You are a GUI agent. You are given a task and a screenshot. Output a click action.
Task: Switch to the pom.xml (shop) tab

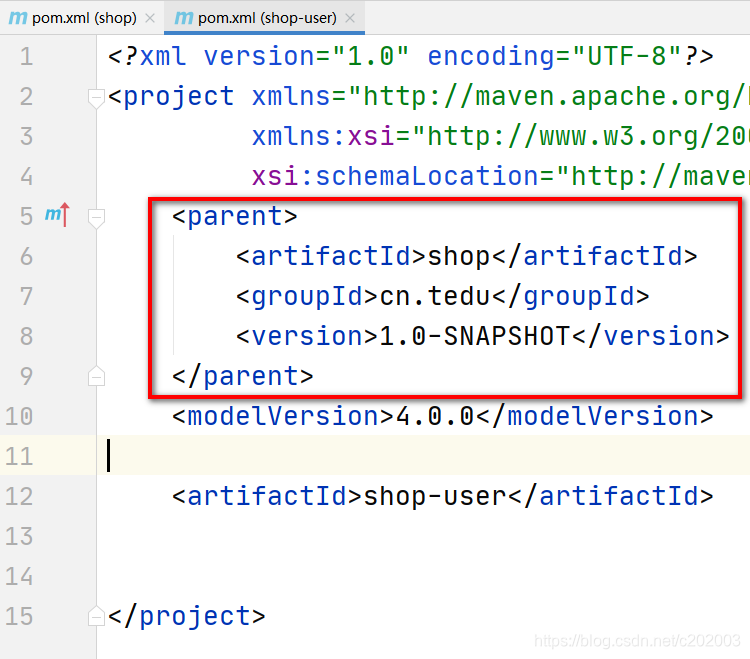(82, 18)
